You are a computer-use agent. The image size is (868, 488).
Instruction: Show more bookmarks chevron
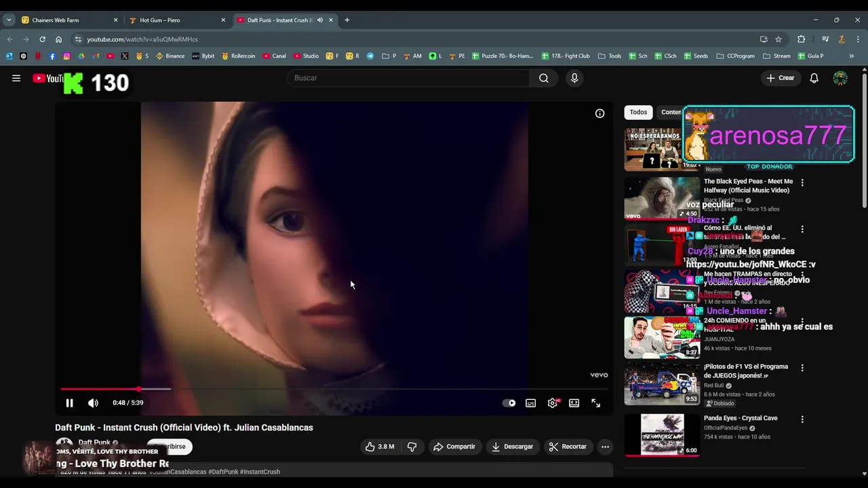(x=852, y=56)
